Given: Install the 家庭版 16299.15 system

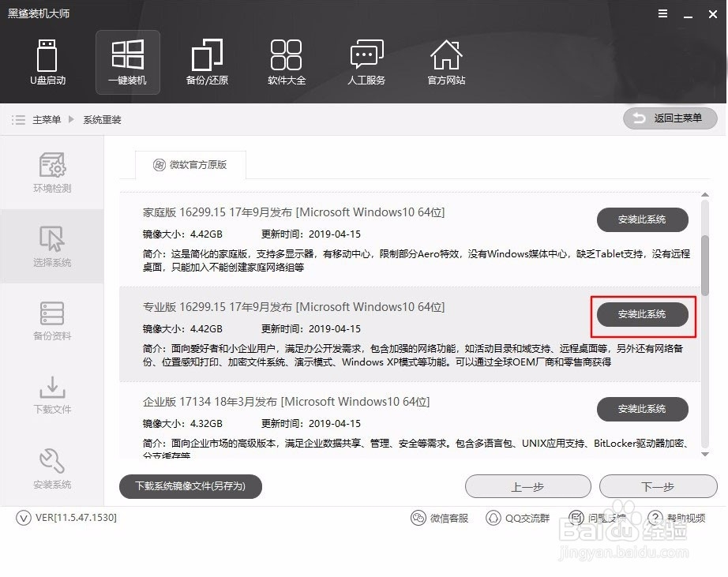Looking at the screenshot, I should pos(642,219).
